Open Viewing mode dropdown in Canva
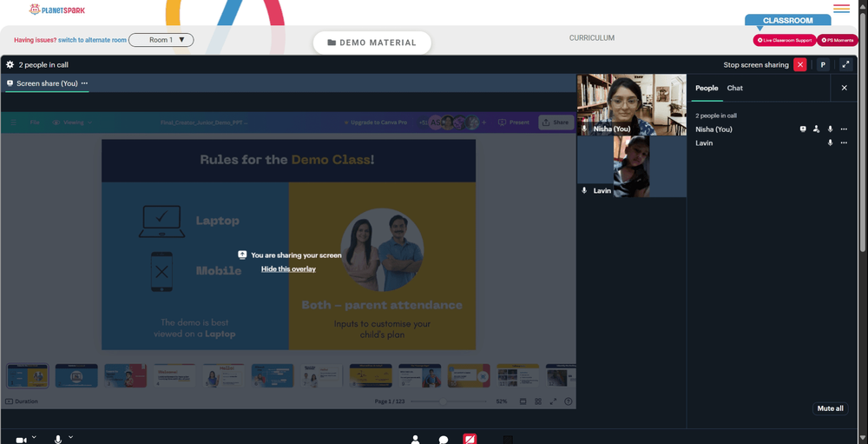The height and width of the screenshot is (444, 868). [x=73, y=123]
